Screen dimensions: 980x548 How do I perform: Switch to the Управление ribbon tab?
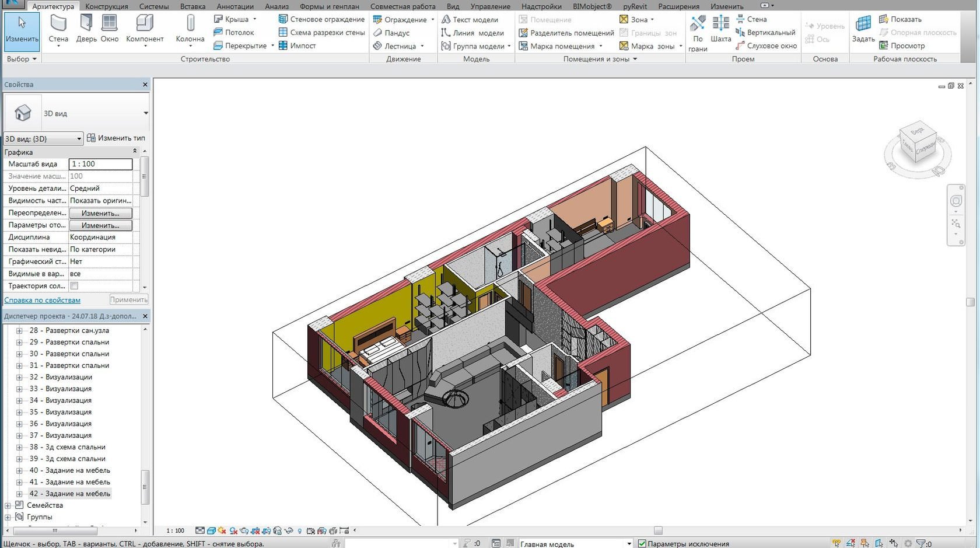coord(490,6)
